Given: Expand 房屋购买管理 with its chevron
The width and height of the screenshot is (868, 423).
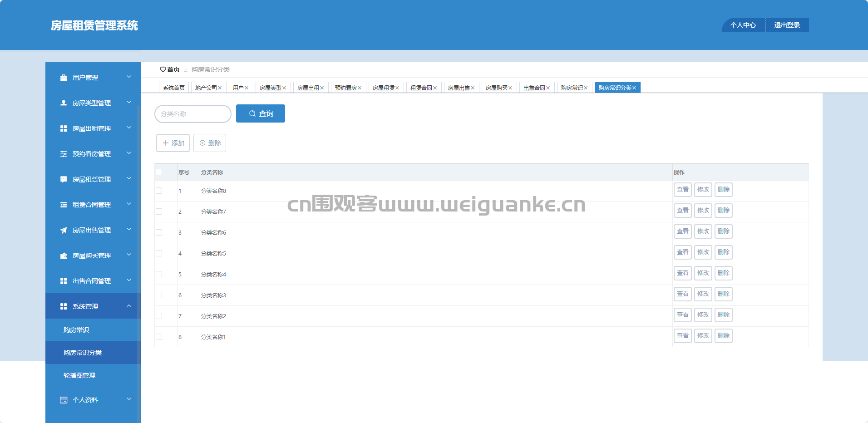Looking at the screenshot, I should tap(129, 255).
